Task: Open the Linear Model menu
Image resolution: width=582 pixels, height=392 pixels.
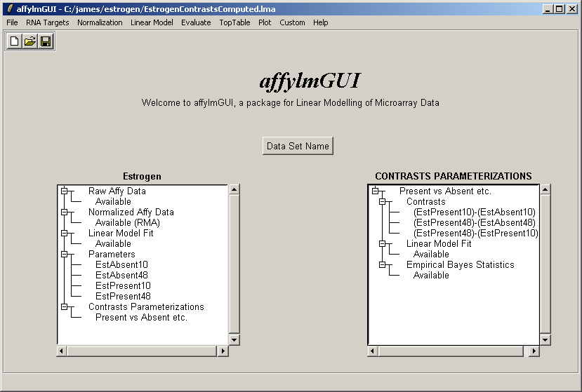Action: pyautogui.click(x=152, y=22)
